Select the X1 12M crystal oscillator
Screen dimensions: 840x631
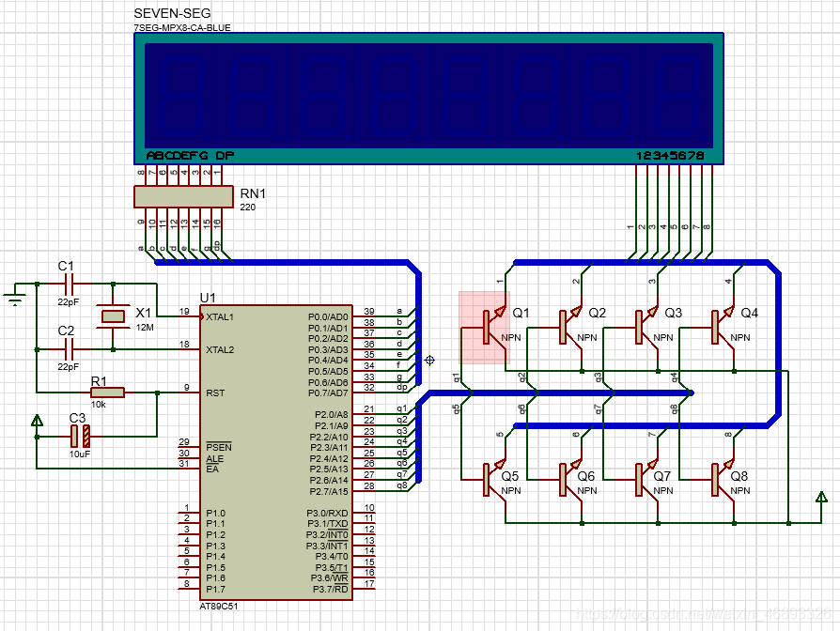[114, 316]
